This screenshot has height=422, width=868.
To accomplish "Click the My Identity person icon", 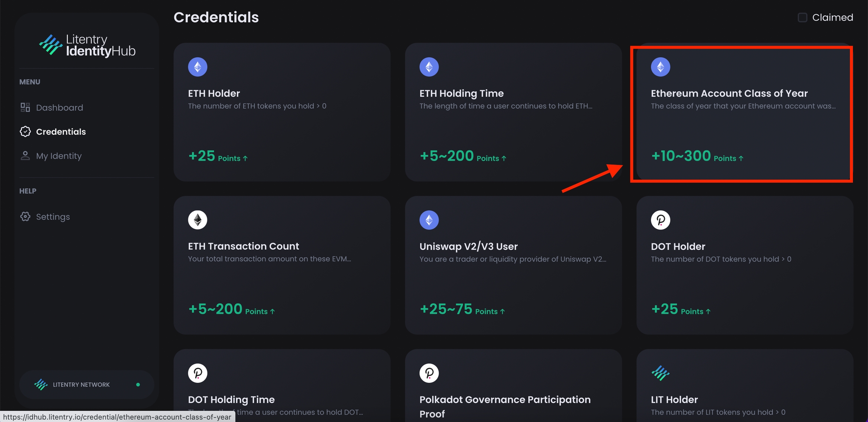I will click(x=25, y=156).
